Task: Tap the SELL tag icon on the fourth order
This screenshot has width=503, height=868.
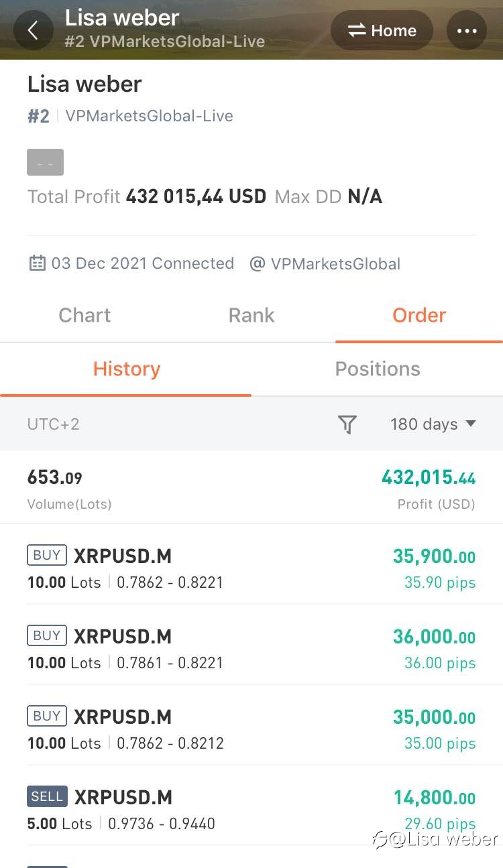Action: [x=47, y=796]
